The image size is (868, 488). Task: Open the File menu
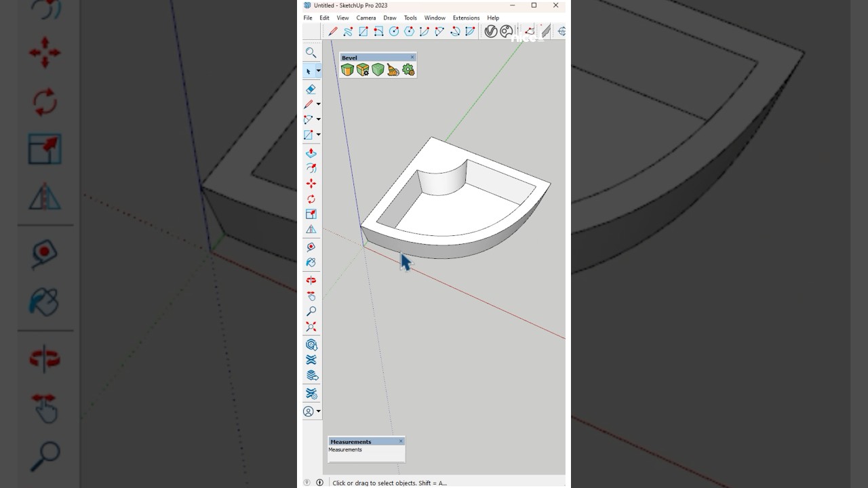pos(308,18)
